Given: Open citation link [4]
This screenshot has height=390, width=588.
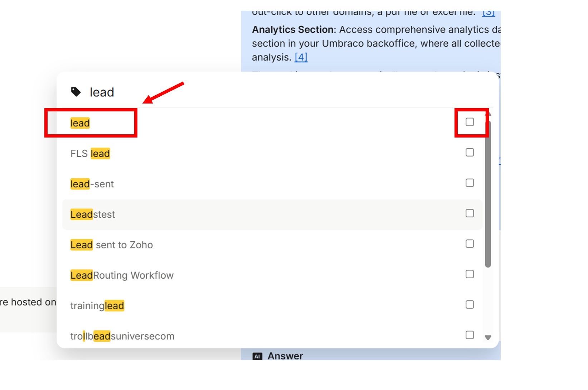Looking at the screenshot, I should coord(301,57).
